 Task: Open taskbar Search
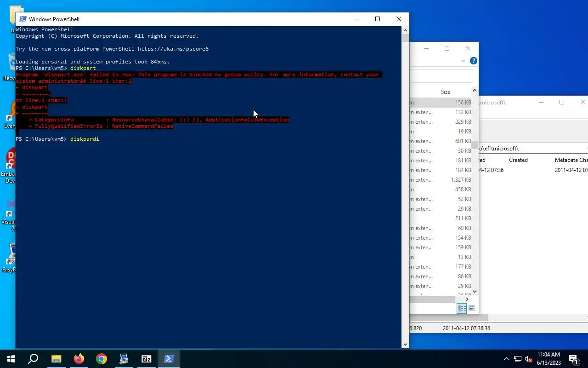pos(33,359)
